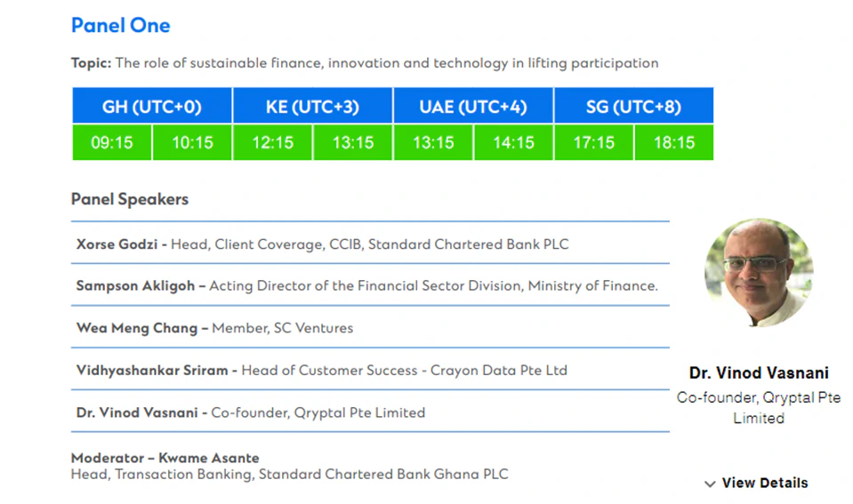The image size is (853, 504).
Task: Click the 09:15 Ghana start time cell
Action: (x=112, y=143)
